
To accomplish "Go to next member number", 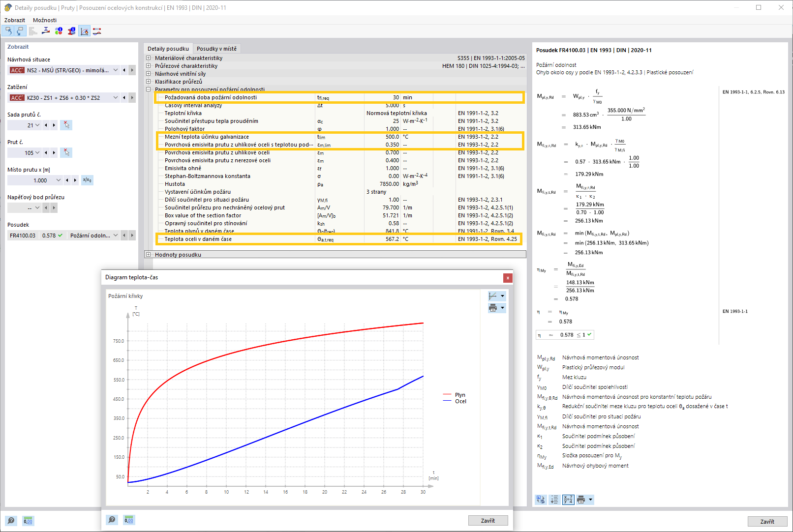I will 54,153.
